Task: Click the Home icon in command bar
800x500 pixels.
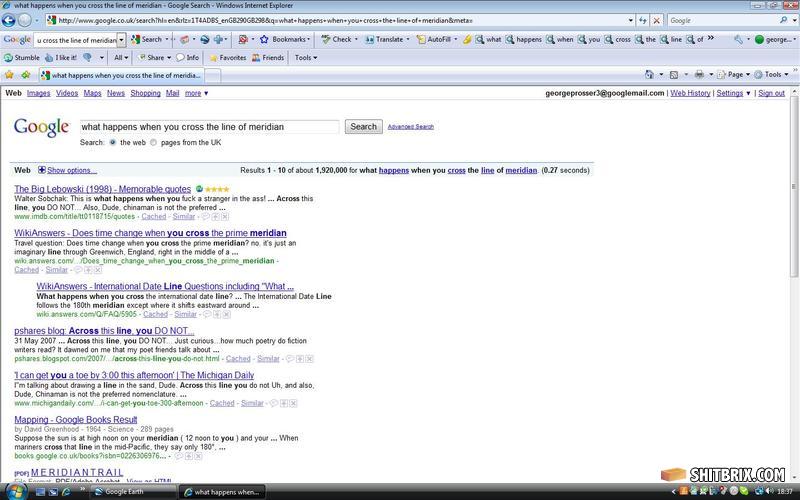Action: [649, 74]
